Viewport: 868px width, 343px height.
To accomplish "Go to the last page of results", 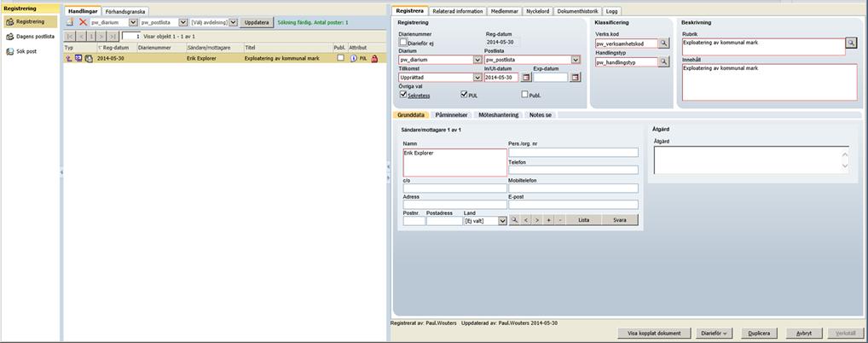I will [113, 36].
